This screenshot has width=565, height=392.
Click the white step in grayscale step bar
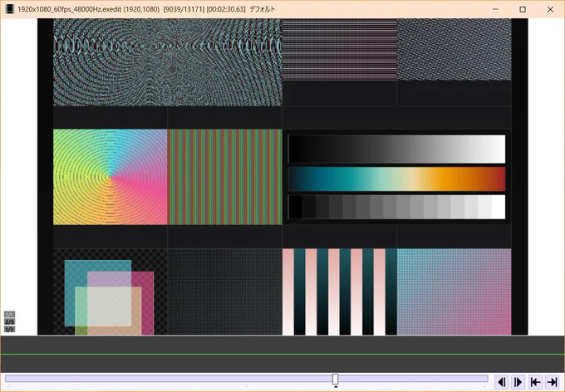click(499, 207)
